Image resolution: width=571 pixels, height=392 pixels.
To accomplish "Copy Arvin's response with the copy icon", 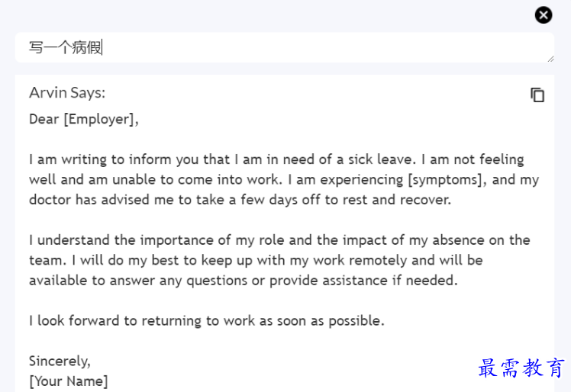I will pyautogui.click(x=537, y=95).
